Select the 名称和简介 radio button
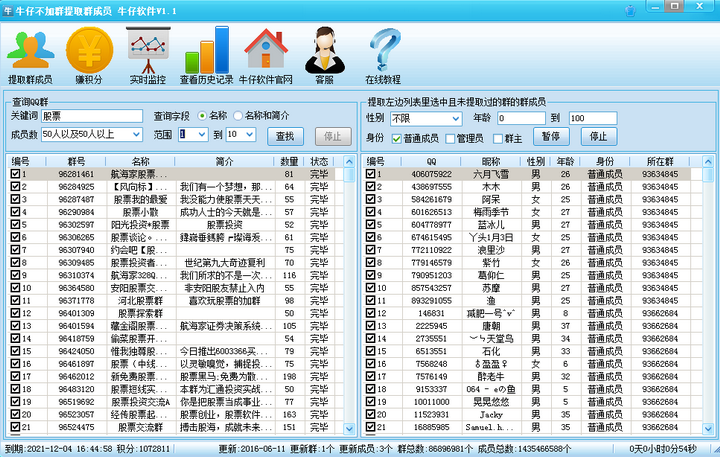 (237, 116)
